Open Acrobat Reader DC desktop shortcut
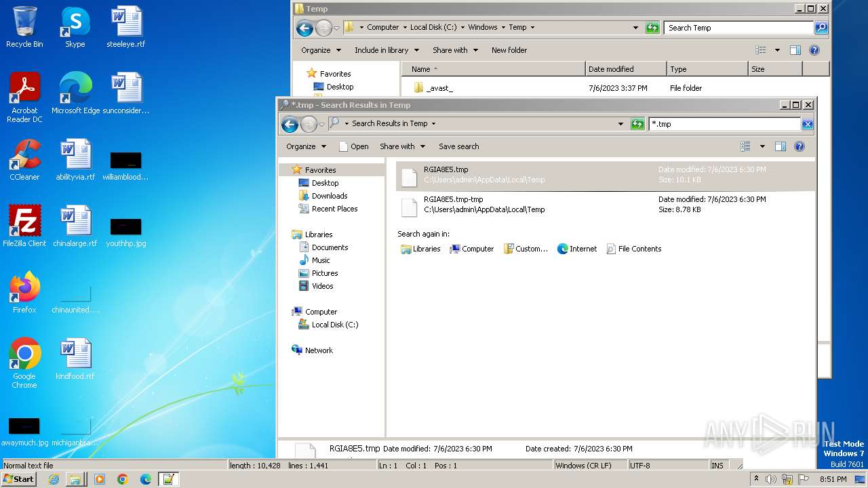This screenshot has width=868, height=488. [24, 98]
